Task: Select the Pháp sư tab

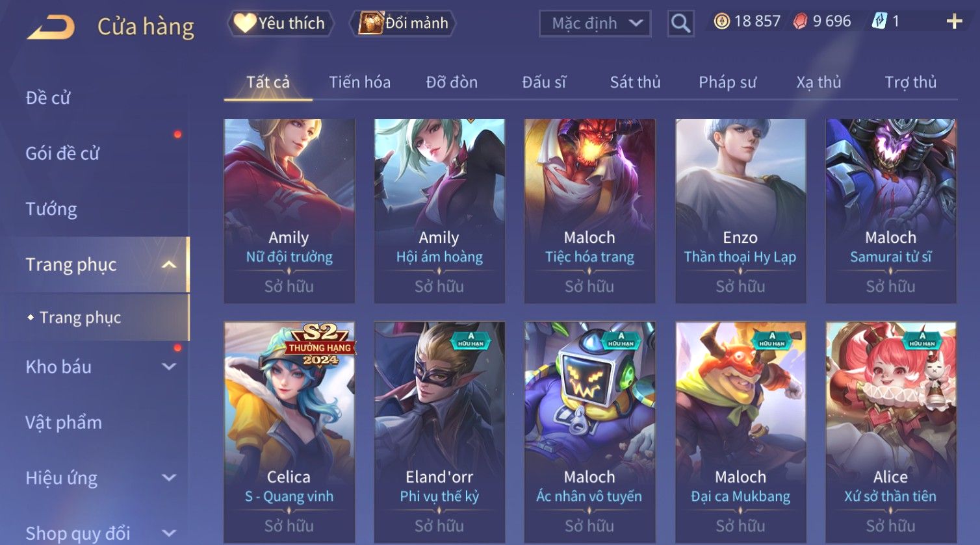Action: tap(727, 82)
